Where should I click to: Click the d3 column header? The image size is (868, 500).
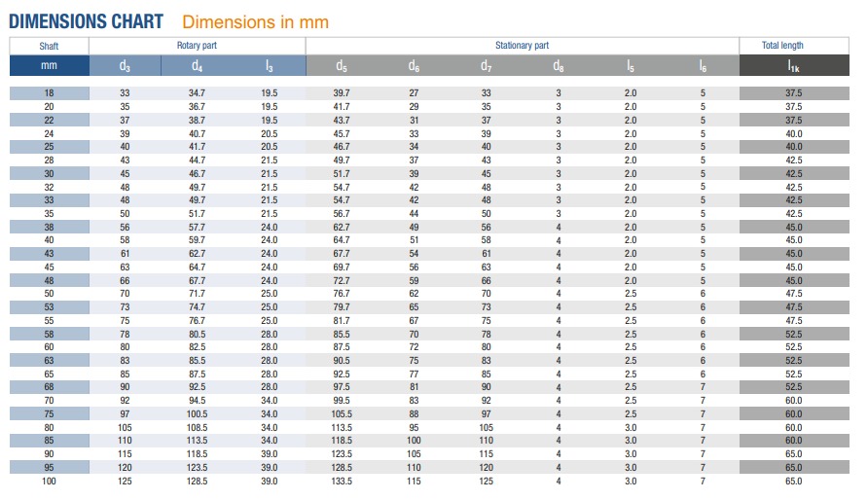pos(125,66)
